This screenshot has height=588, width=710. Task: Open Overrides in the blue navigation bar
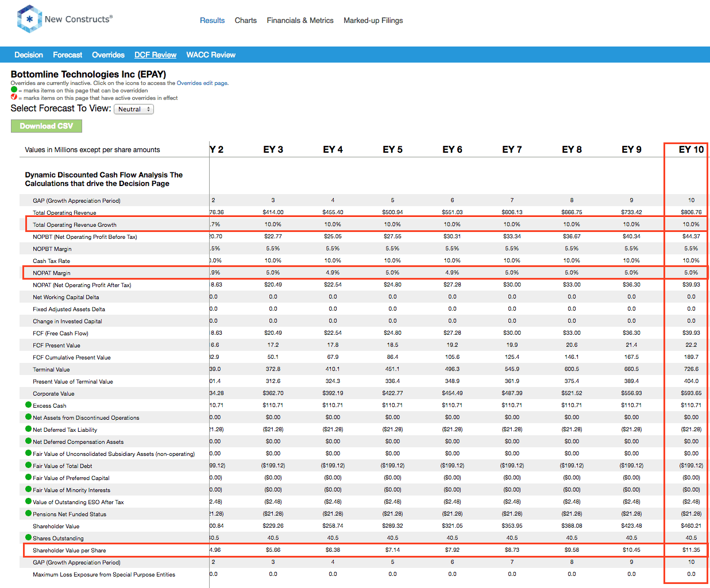tap(108, 55)
